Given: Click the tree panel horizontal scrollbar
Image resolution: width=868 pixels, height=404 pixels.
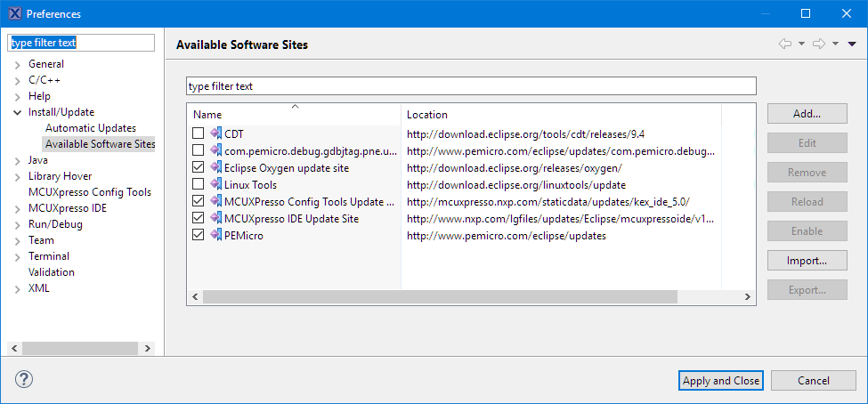Looking at the screenshot, I should 80,348.
